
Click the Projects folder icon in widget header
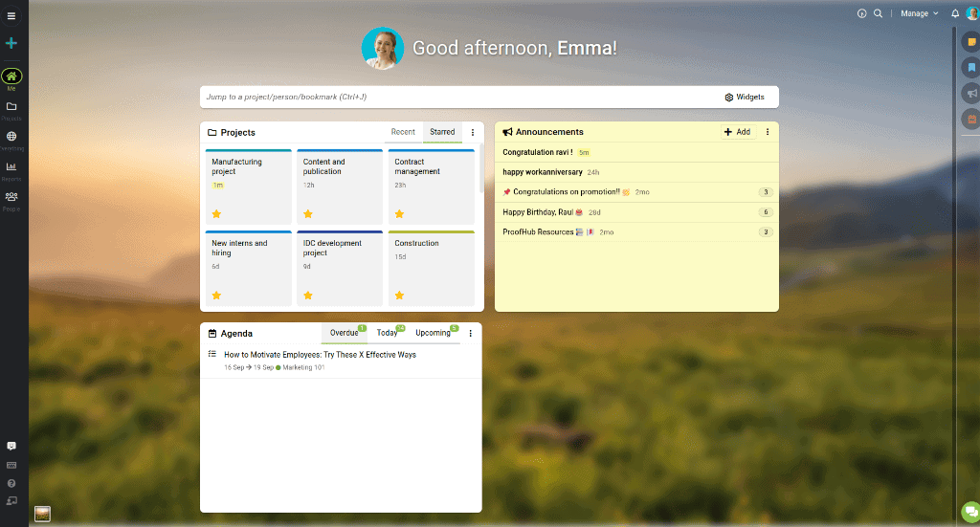pos(212,132)
